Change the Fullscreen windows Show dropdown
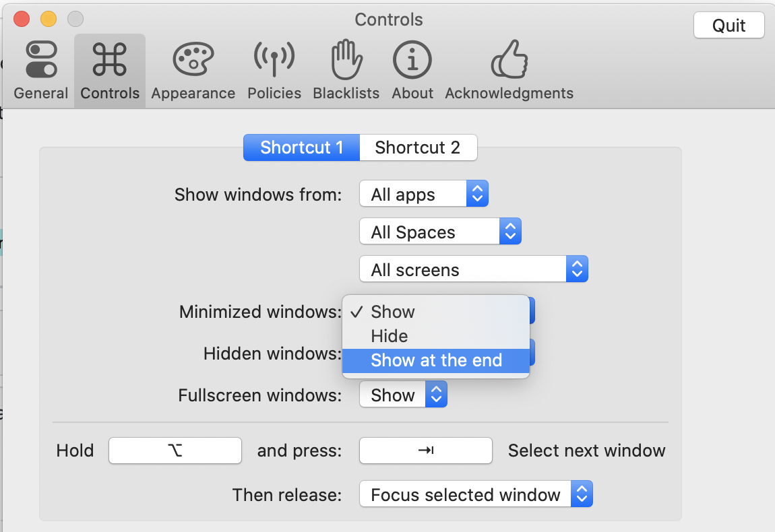This screenshot has height=532, width=775. point(402,395)
